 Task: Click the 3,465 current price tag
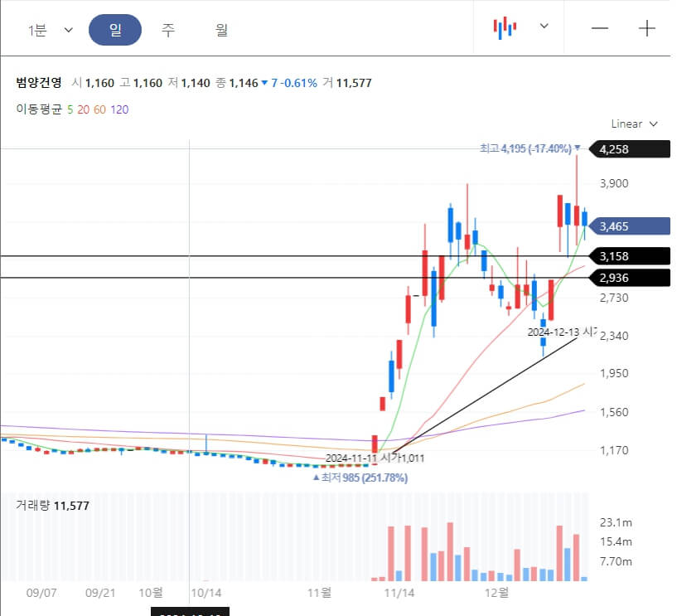tap(630, 226)
